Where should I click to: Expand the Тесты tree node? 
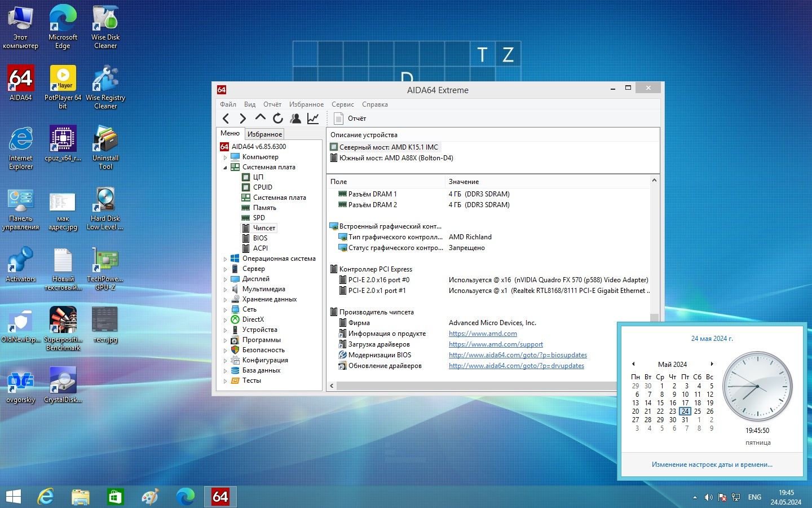225,381
